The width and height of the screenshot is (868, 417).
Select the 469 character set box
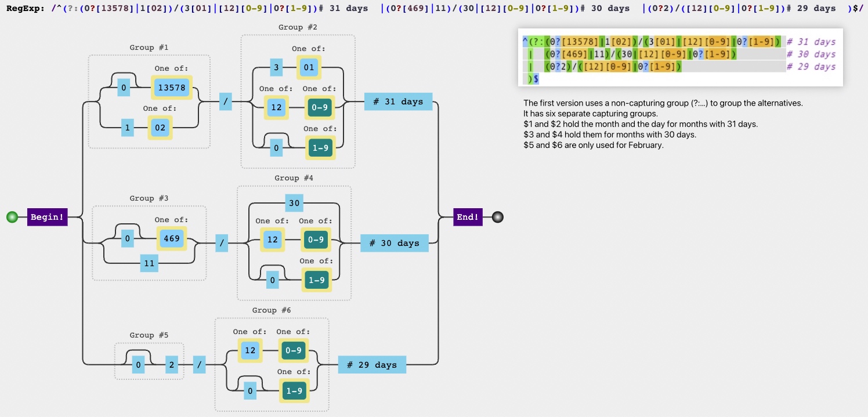[171, 238]
